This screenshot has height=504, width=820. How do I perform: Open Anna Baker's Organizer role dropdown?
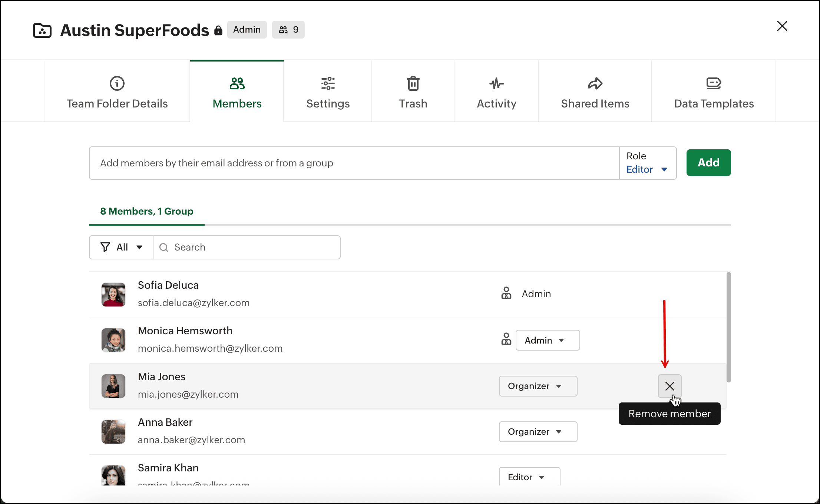(x=538, y=432)
